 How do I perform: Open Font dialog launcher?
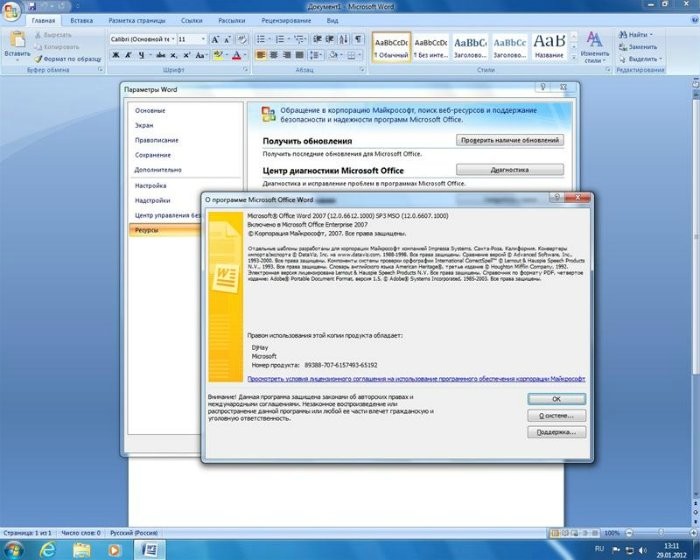pyautogui.click(x=246, y=70)
